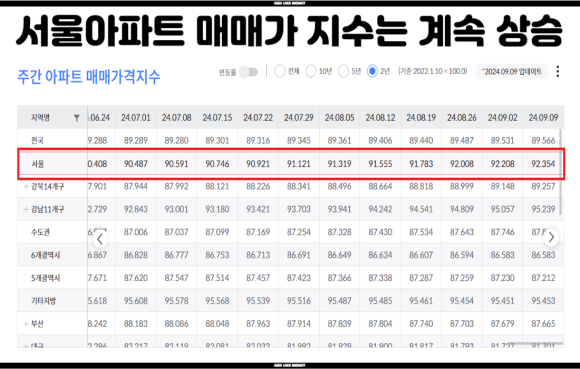This screenshot has width=580, height=369.
Task: Click the 수도권 row label
Action: [40, 232]
